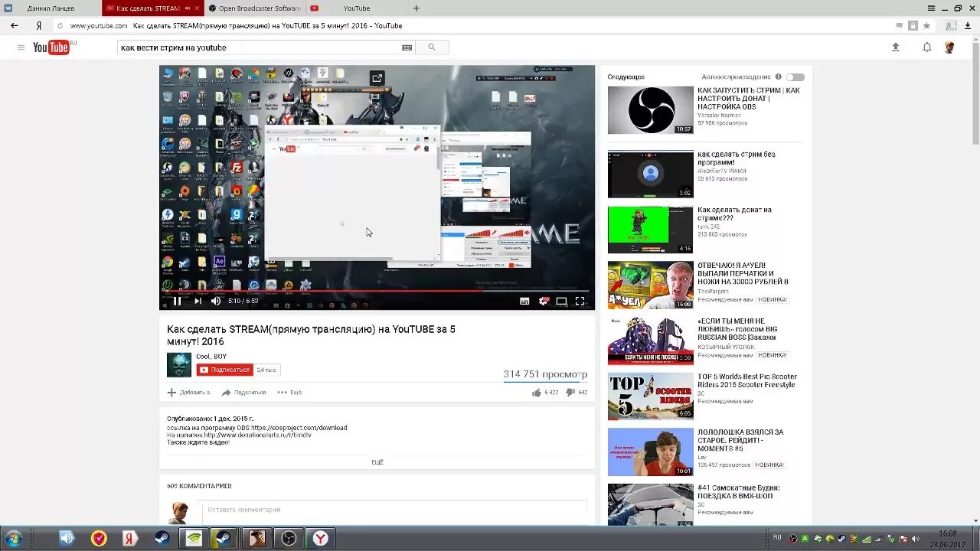Open the YouTube guide hamburger menu
Screen dimensions: 980x551
(21, 47)
